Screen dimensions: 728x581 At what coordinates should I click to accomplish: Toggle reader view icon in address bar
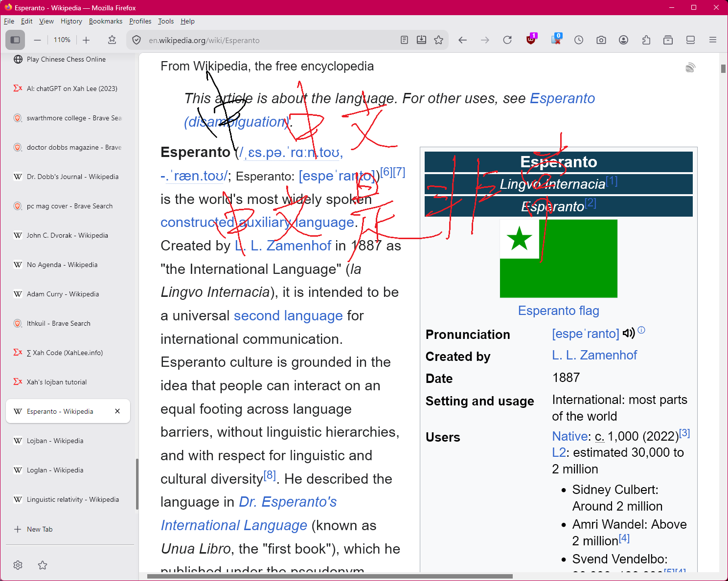coord(404,40)
